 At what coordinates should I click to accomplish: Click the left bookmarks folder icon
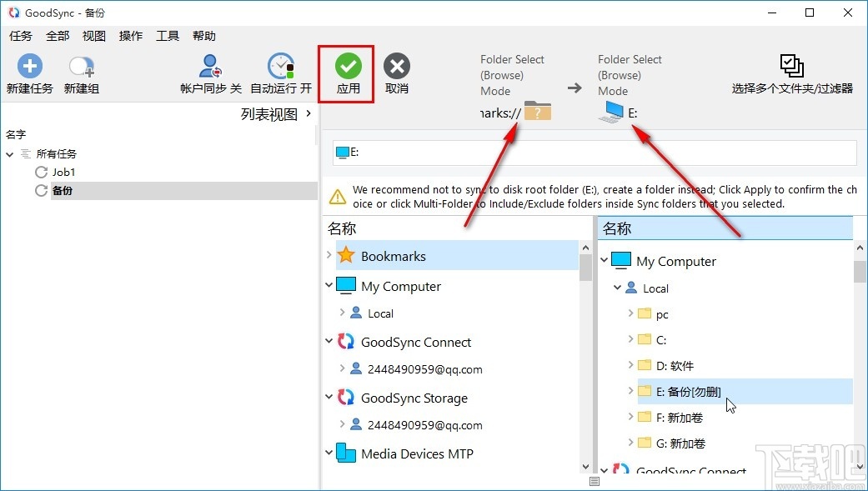click(538, 113)
